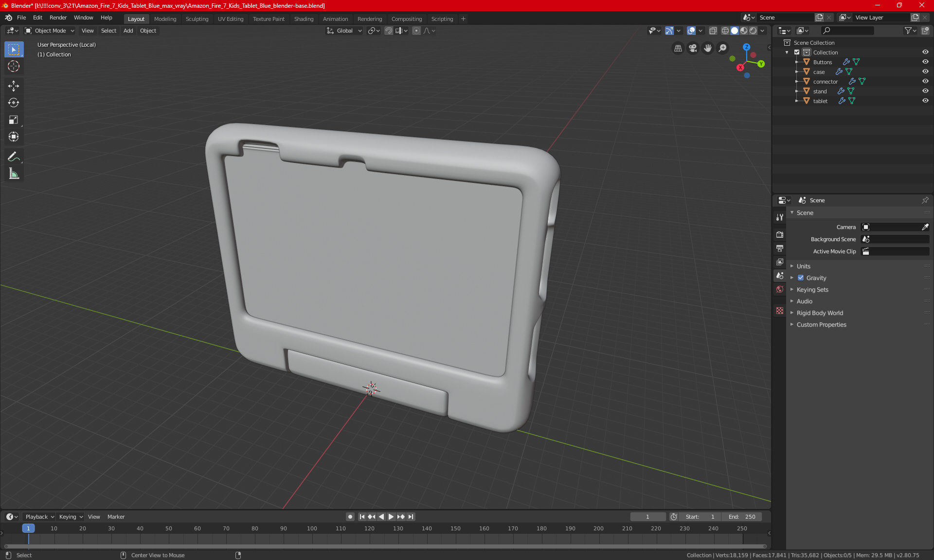Open Render properties tab icon
Image resolution: width=934 pixels, height=560 pixels.
point(780,234)
